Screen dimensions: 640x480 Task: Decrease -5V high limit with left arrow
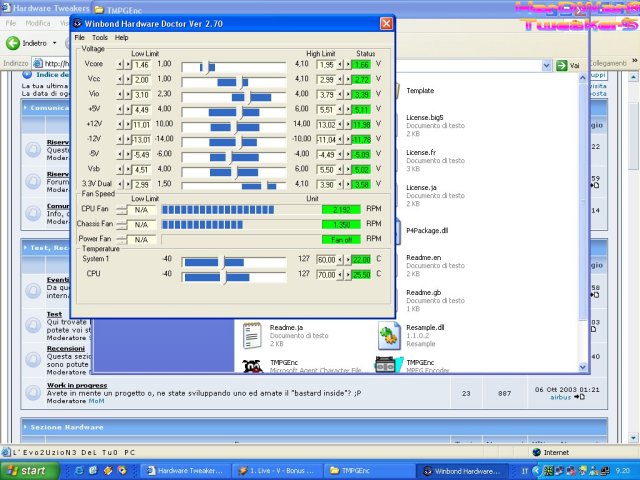(340, 155)
